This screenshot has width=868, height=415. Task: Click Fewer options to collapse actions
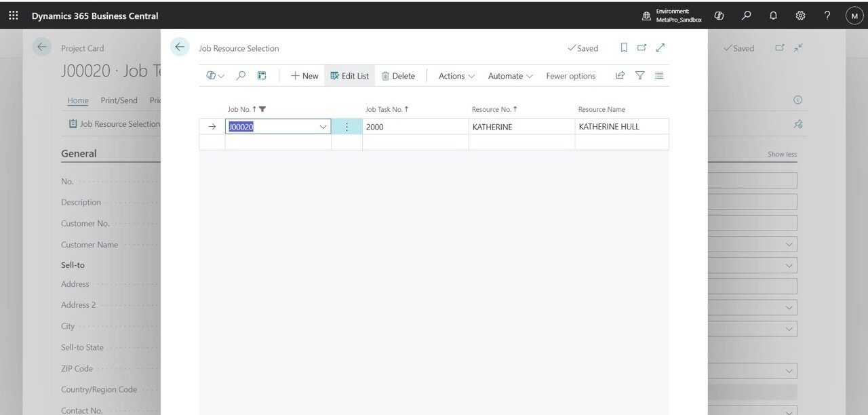570,76
